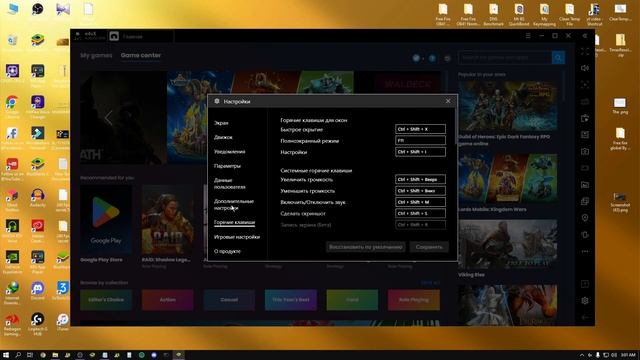Click the install APK icon in side toolbar
This screenshot has width=640, height=360.
coord(585,135)
